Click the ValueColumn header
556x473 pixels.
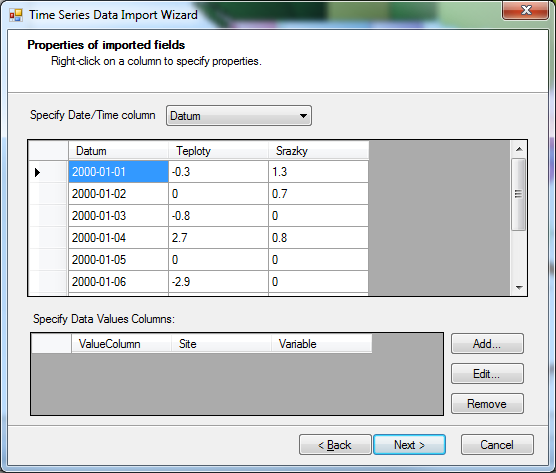coord(121,344)
